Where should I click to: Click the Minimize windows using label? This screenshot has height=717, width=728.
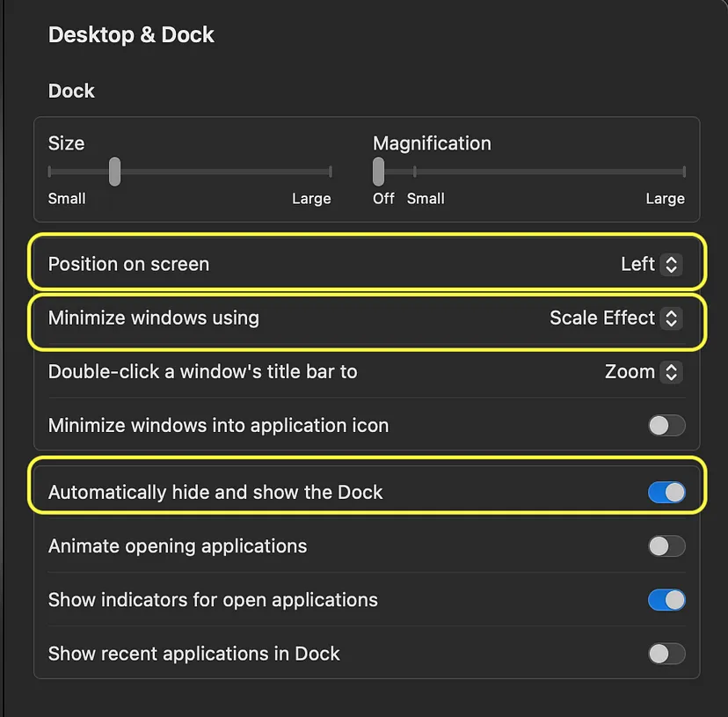(x=154, y=318)
